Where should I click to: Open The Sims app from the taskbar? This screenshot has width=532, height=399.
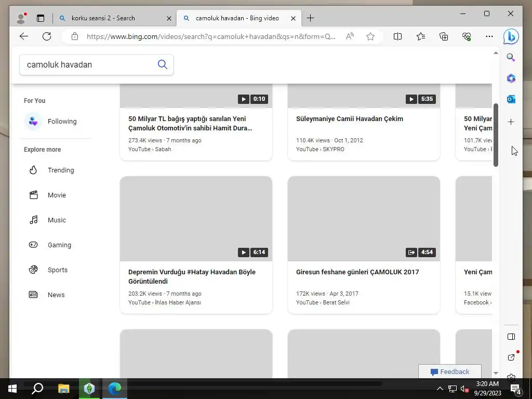[89, 389]
